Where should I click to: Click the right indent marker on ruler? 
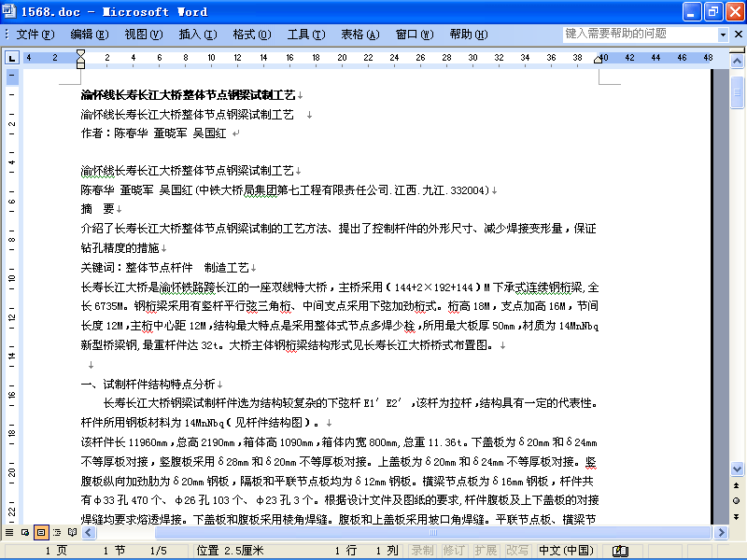(598, 59)
